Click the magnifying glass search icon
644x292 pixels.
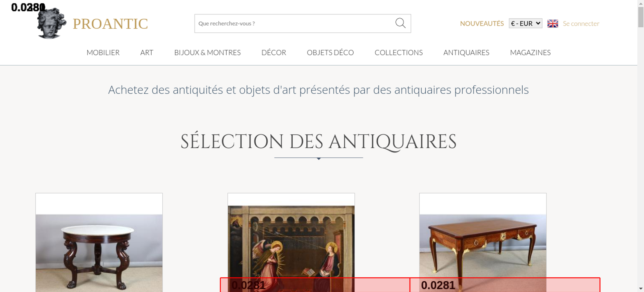pyautogui.click(x=400, y=23)
